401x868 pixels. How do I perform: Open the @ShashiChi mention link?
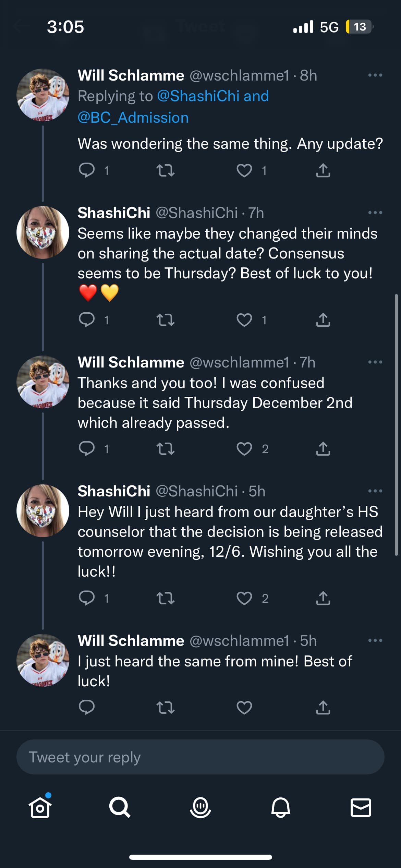pyautogui.click(x=198, y=96)
